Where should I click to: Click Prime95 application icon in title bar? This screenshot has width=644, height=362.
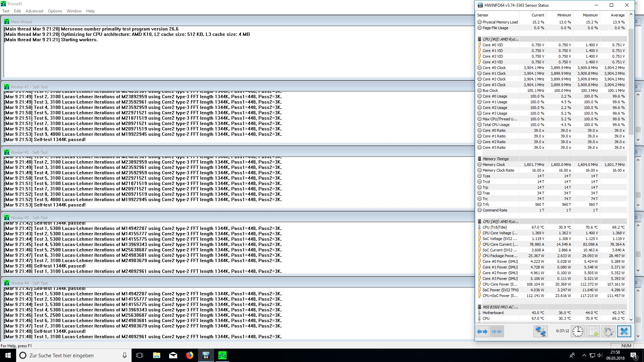(x=3, y=4)
